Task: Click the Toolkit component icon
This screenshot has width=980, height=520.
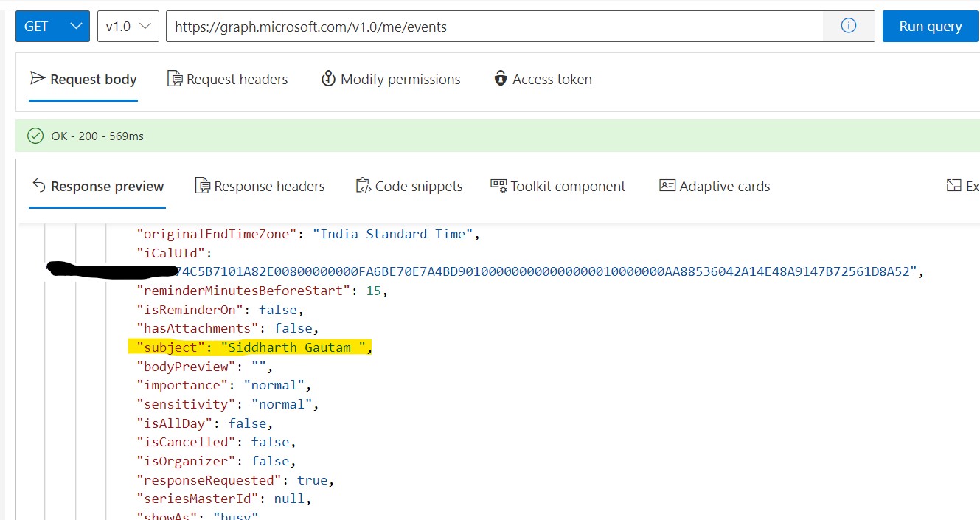Action: (x=498, y=185)
